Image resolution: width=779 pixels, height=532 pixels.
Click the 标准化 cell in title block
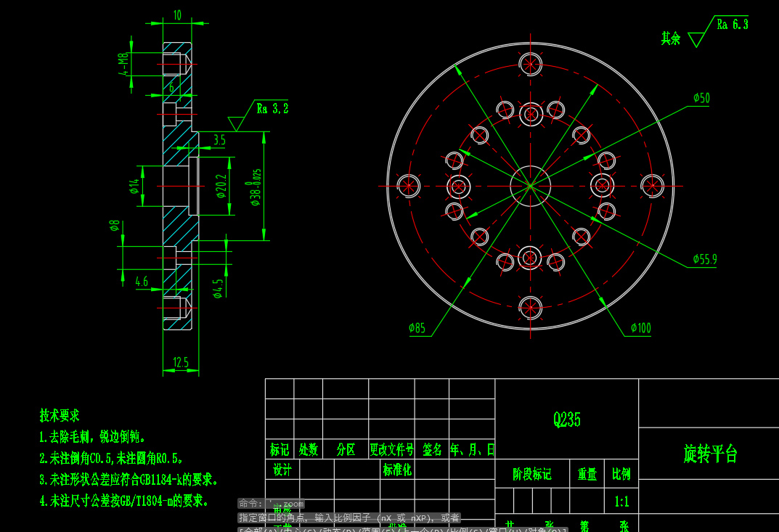coord(398,470)
